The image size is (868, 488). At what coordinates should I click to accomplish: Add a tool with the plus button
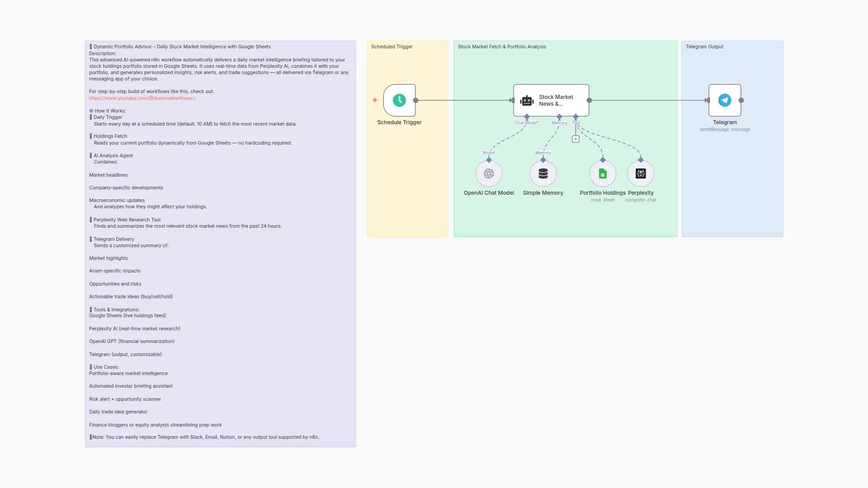576,139
